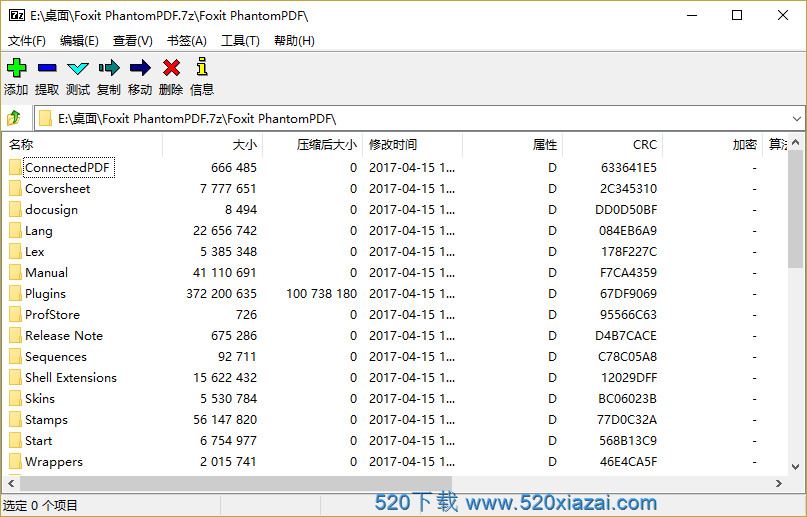Go up one folder level icon

(14, 118)
